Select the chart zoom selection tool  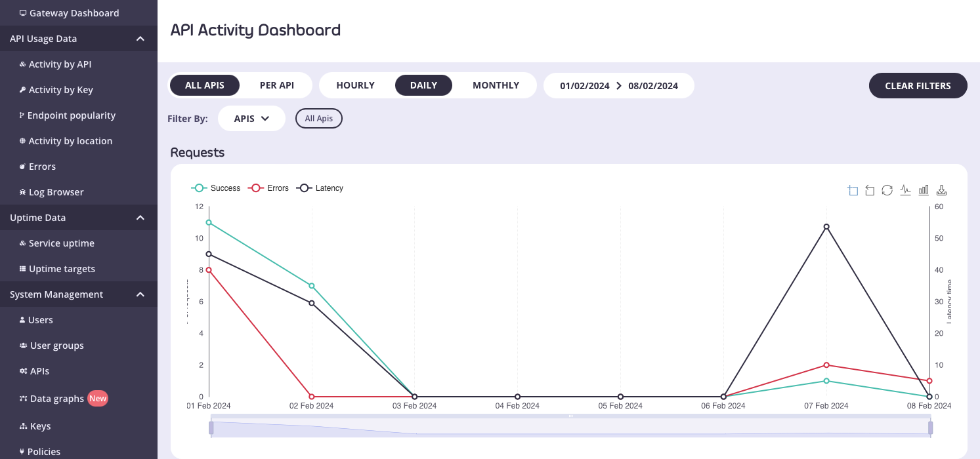853,190
